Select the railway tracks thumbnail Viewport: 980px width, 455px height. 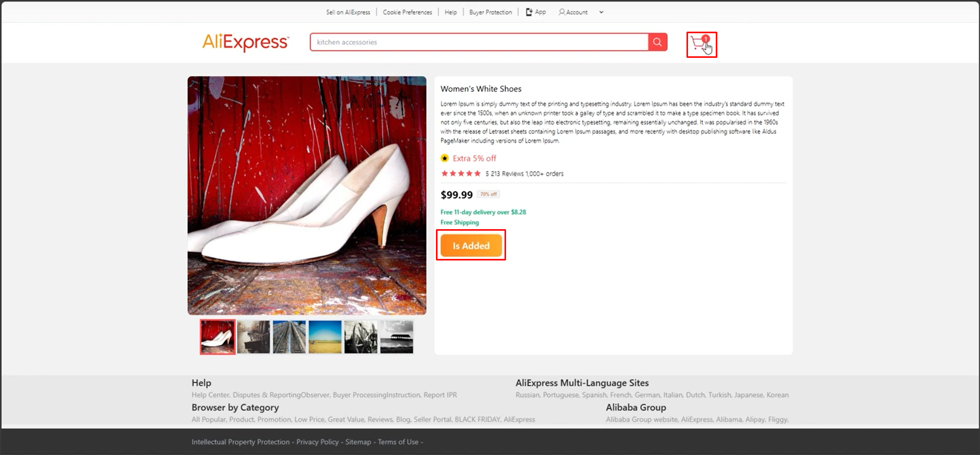click(289, 337)
